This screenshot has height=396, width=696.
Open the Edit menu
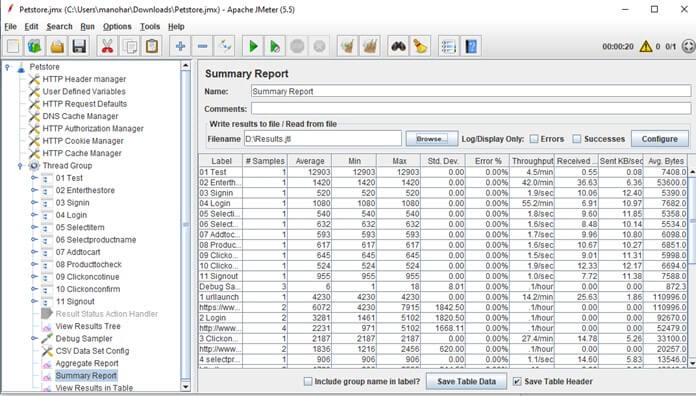[31, 27]
